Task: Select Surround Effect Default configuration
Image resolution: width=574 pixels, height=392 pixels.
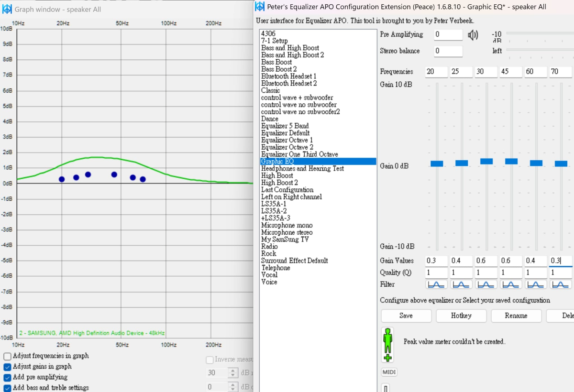Action: click(x=295, y=261)
